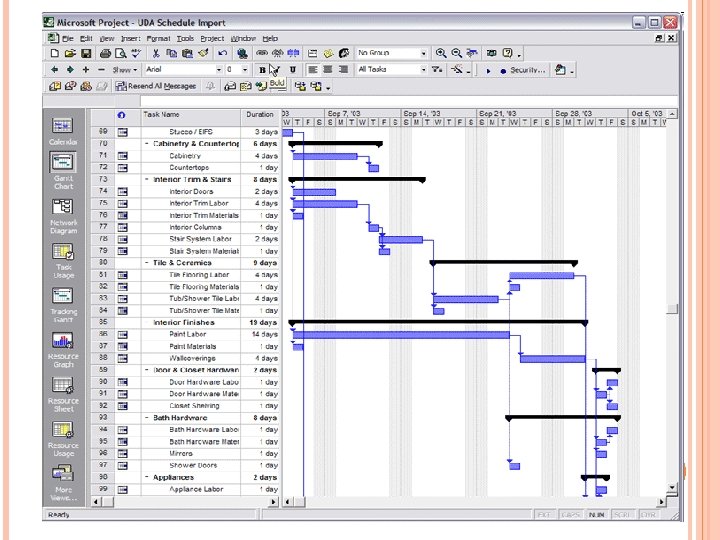Click the Open folder icon

(x=70, y=53)
